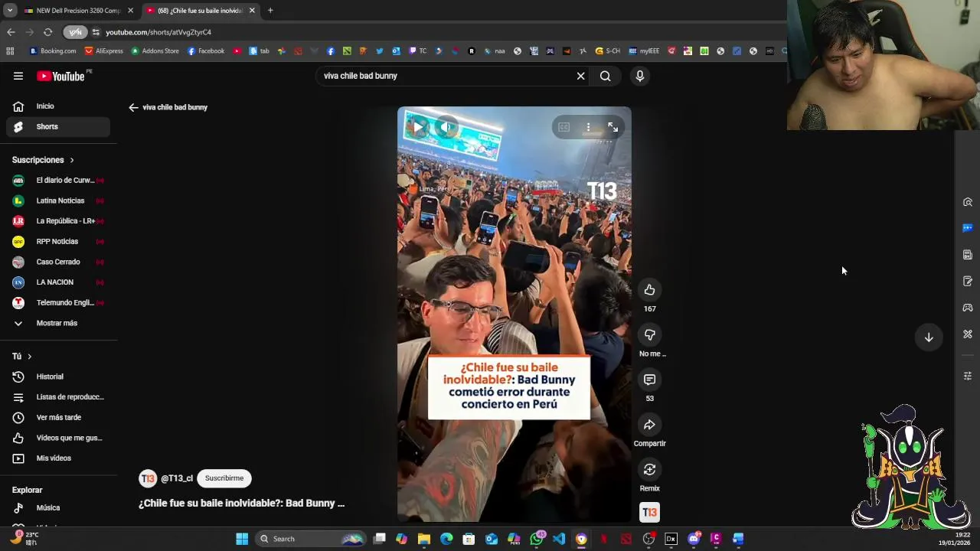Open Música under Explorar

click(58, 507)
